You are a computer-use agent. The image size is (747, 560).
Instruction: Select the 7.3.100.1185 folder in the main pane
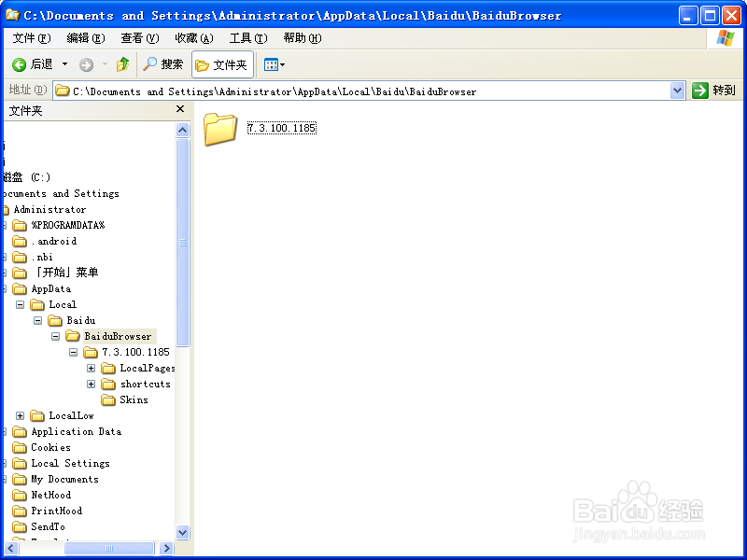pyautogui.click(x=220, y=129)
